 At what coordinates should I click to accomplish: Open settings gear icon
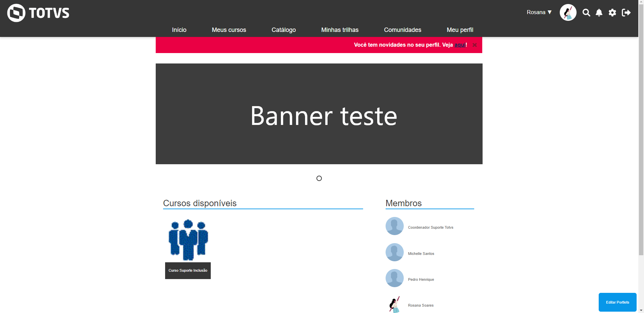[612, 13]
